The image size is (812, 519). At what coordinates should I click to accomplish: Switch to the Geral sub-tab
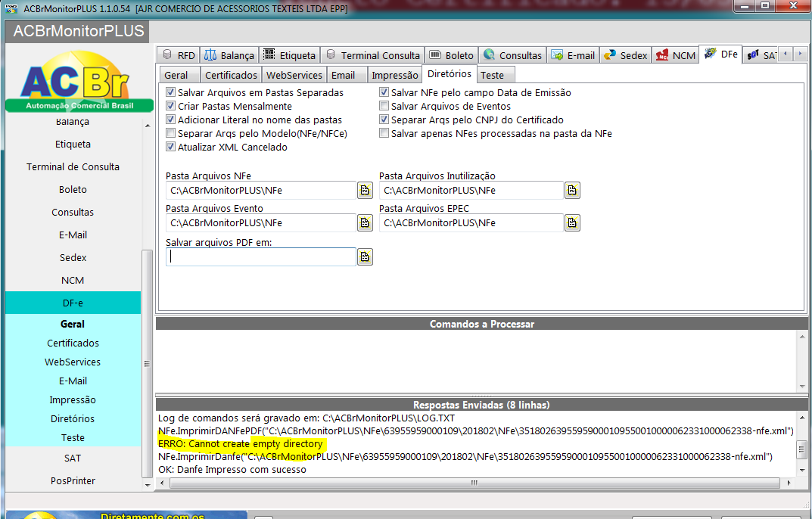[179, 75]
